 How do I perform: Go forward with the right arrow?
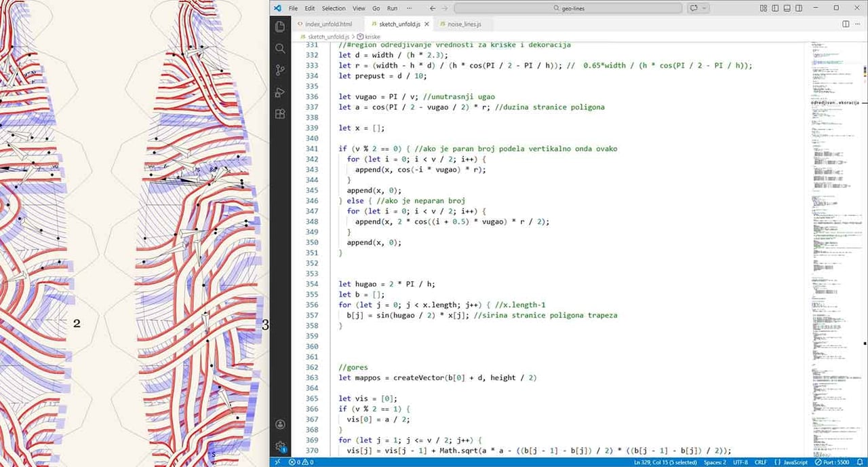click(x=443, y=8)
